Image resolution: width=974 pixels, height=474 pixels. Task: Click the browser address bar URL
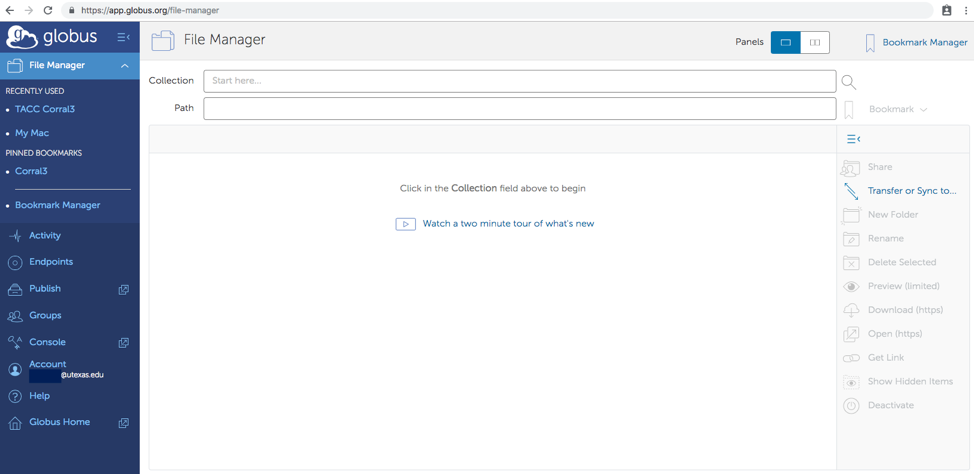pos(150,11)
